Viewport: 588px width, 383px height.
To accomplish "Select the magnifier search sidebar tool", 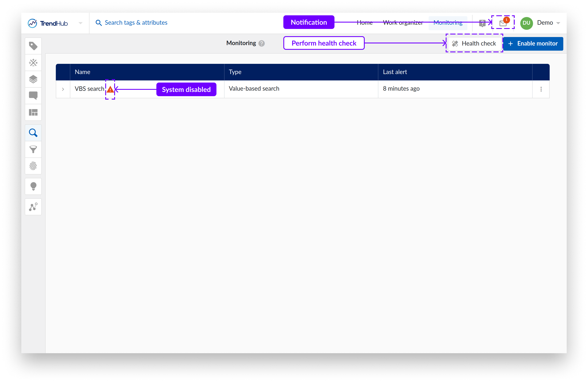I will (33, 133).
